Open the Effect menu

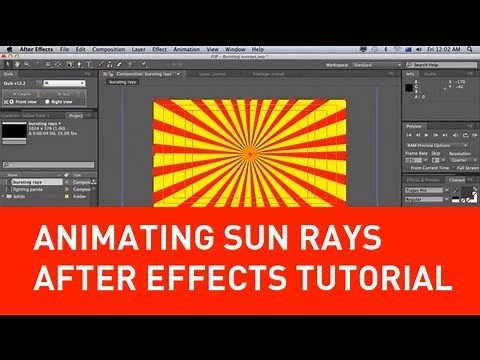point(159,49)
